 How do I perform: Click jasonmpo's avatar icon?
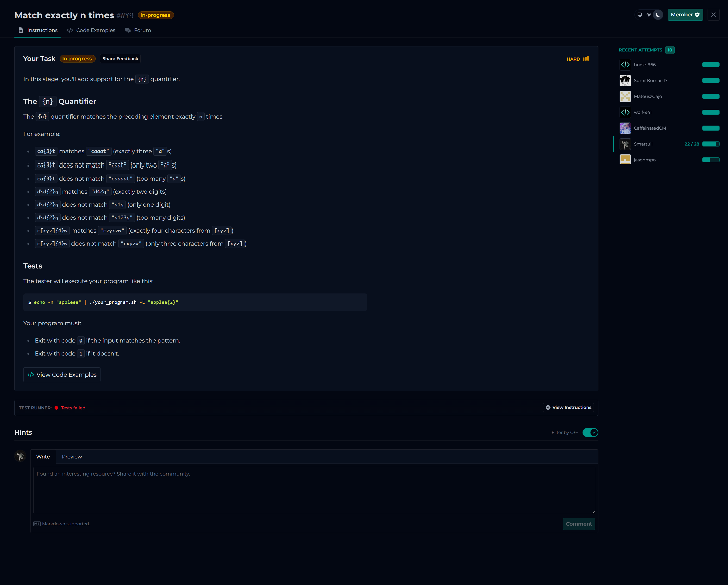pos(625,160)
